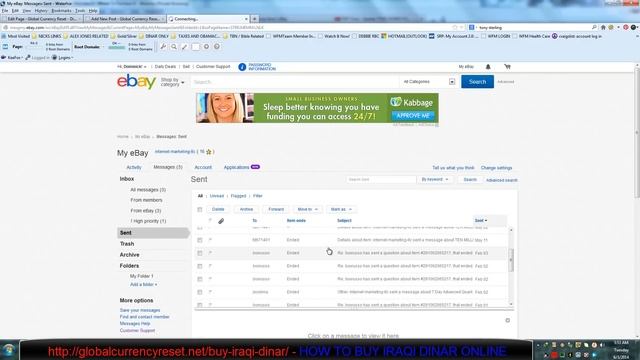The height and width of the screenshot is (360, 640).
Task: Open the Daily Deals link
Action: (x=165, y=67)
